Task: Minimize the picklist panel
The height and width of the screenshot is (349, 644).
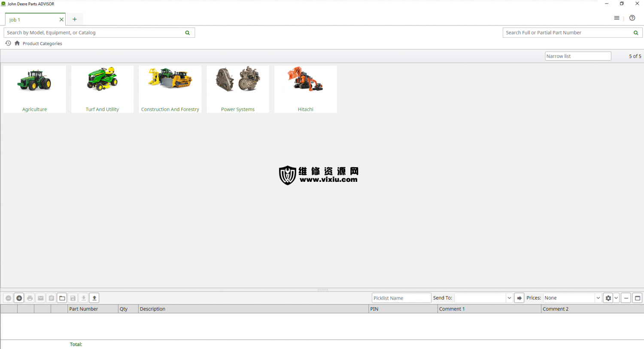Action: pos(626,298)
